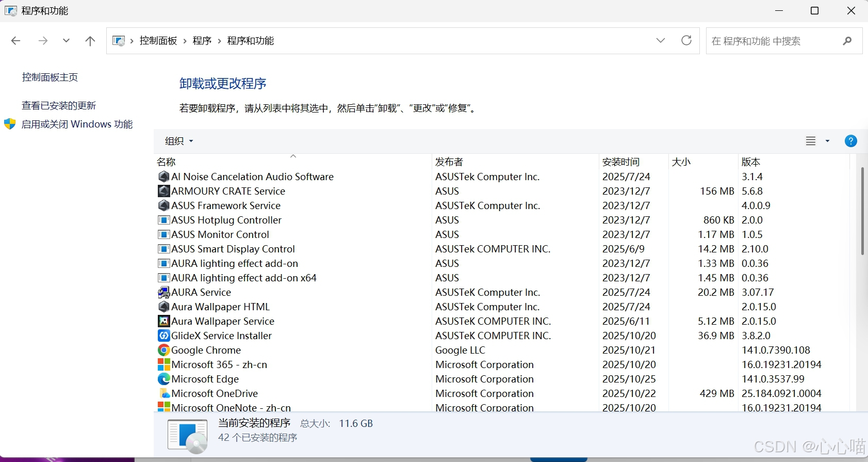Open 启用或关闭 Windows 功能 link
The image size is (868, 462).
click(77, 124)
